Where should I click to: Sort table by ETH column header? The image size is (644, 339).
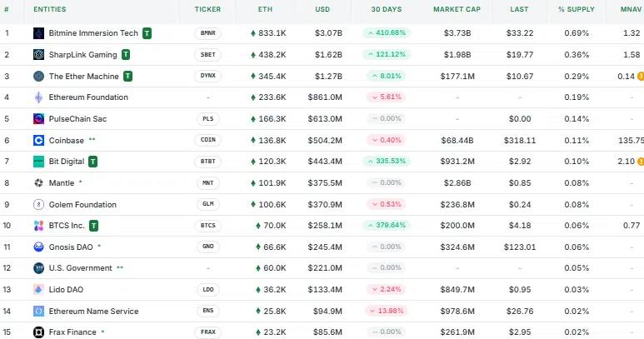[x=265, y=9]
